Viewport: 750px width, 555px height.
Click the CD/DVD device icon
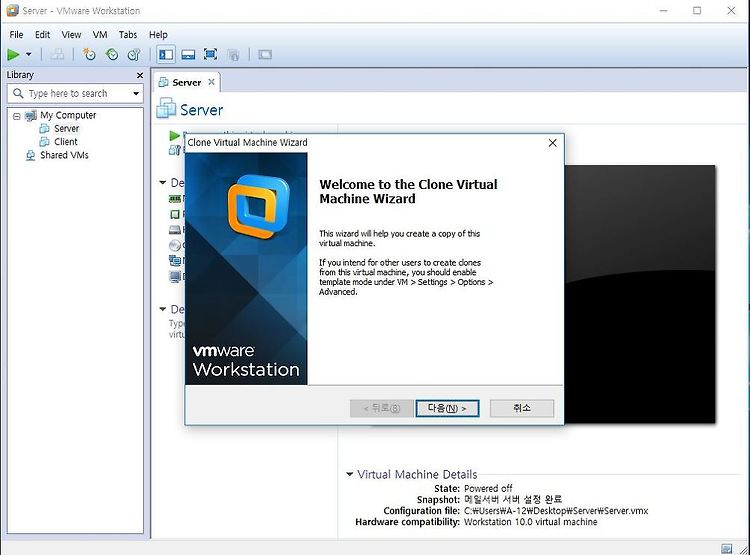tap(175, 245)
